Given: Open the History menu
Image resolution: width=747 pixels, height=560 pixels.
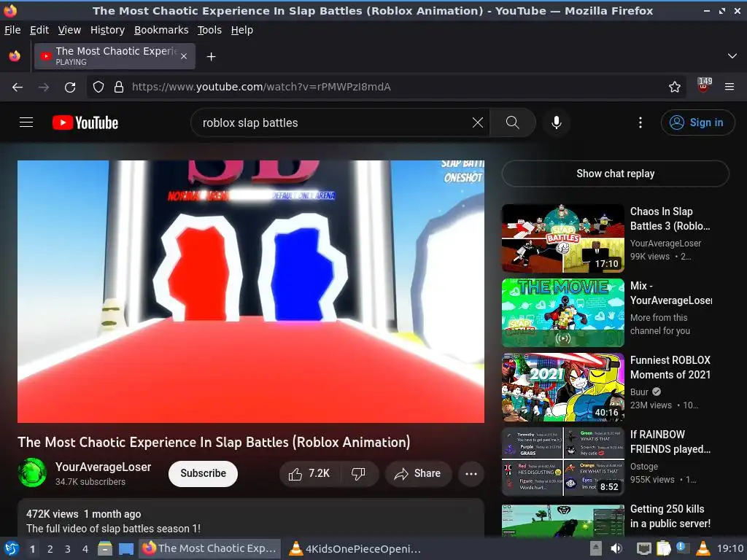Looking at the screenshot, I should tap(107, 30).
